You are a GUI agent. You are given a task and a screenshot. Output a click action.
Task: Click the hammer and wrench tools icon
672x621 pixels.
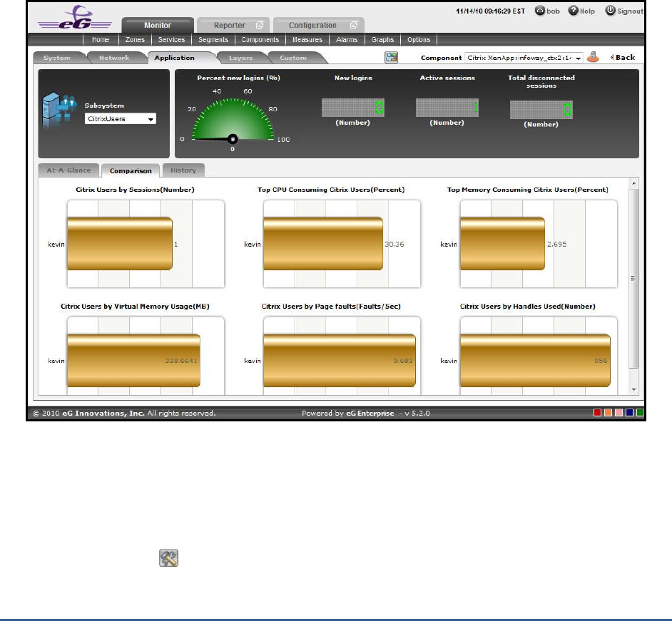tap(169, 558)
